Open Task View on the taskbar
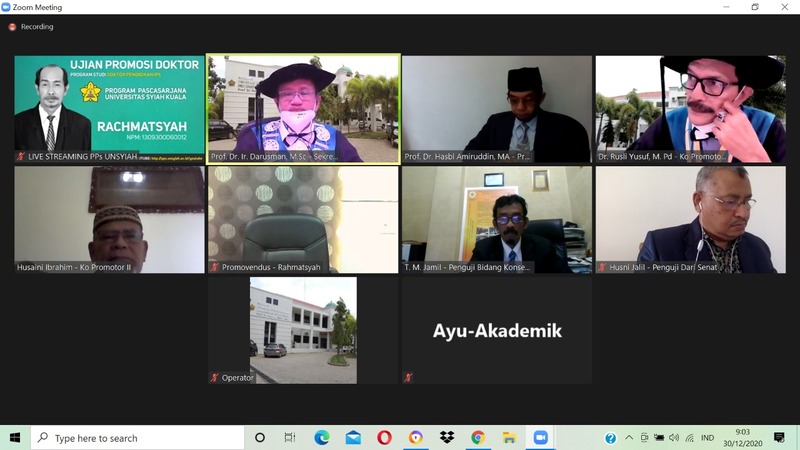This screenshot has width=800, height=450. (290, 438)
